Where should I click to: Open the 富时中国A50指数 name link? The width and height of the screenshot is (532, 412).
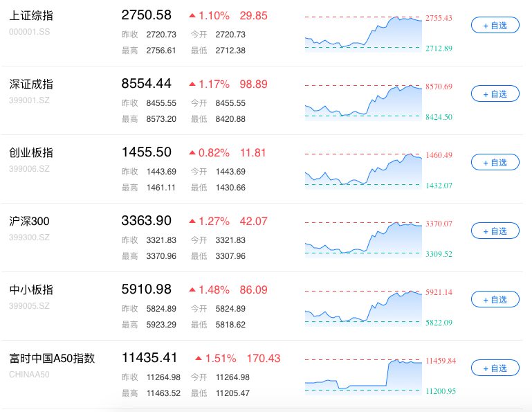coord(52,358)
